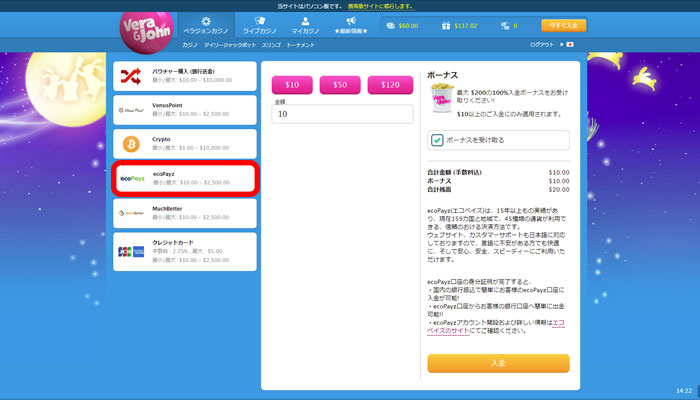Click the ボーナス heading
The width and height of the screenshot is (700, 400).
pyautogui.click(x=442, y=75)
